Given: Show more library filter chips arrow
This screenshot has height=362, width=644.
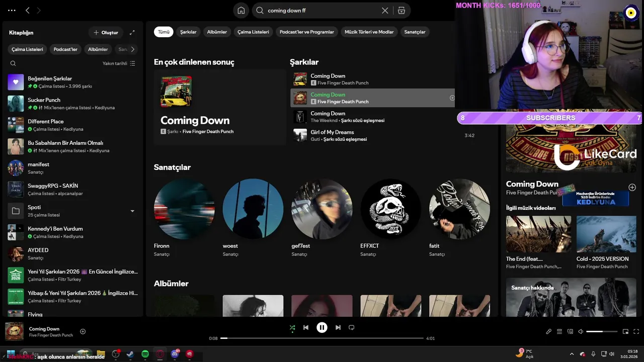Looking at the screenshot, I should tap(132, 49).
